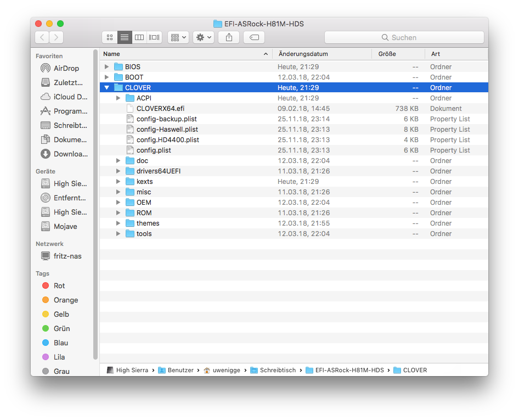Expand the misc folder triangle
The width and height of the screenshot is (519, 420).
point(118,192)
